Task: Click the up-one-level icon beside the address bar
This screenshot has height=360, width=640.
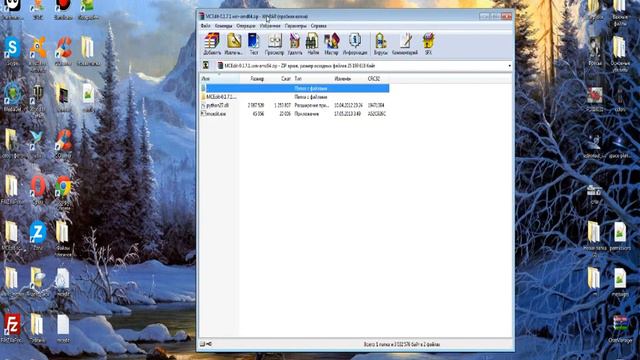Action: tap(206, 65)
